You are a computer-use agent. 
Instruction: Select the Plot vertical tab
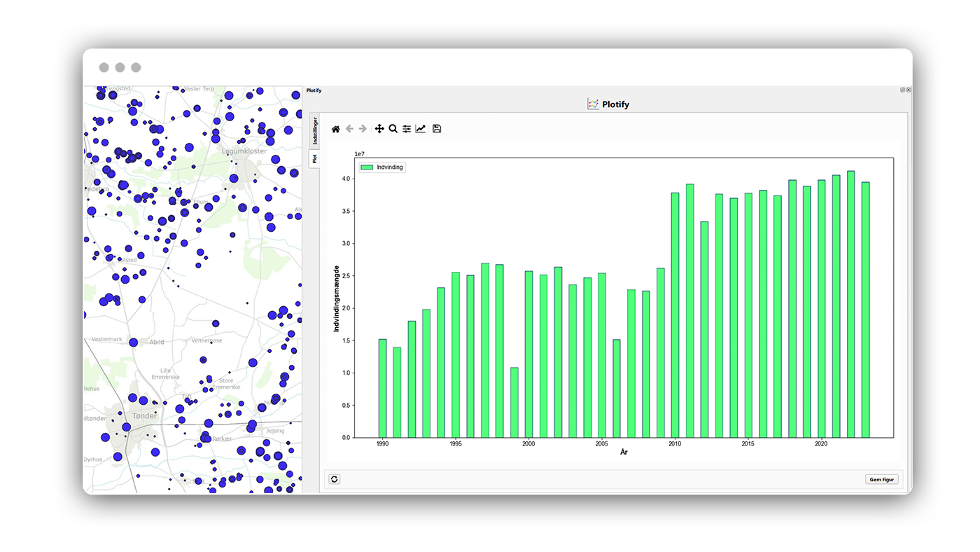coord(315,159)
